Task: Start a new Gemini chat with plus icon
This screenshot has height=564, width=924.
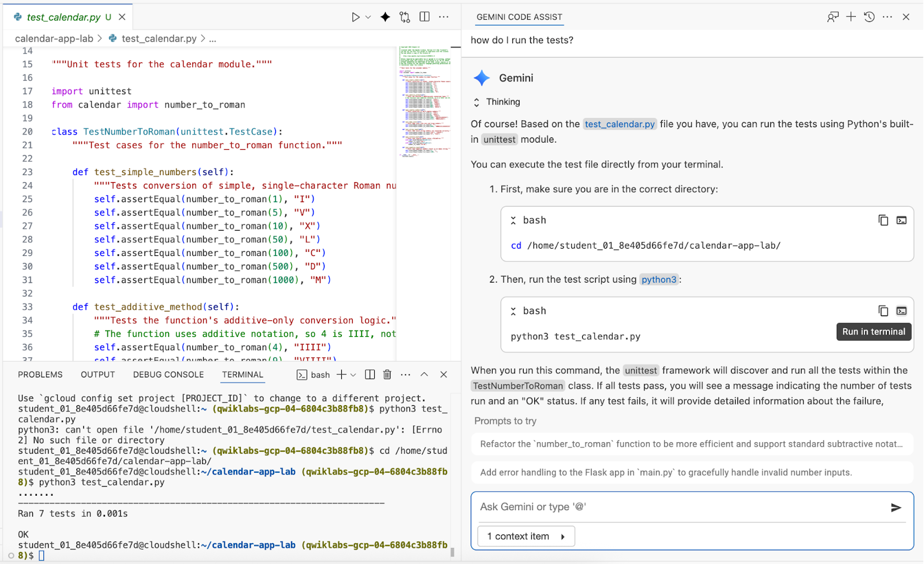Action: point(851,17)
